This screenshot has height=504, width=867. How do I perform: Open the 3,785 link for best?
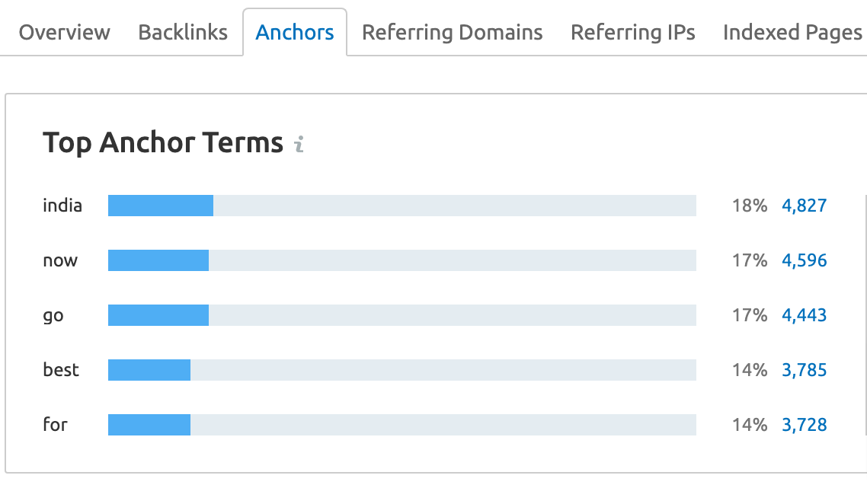pos(805,369)
